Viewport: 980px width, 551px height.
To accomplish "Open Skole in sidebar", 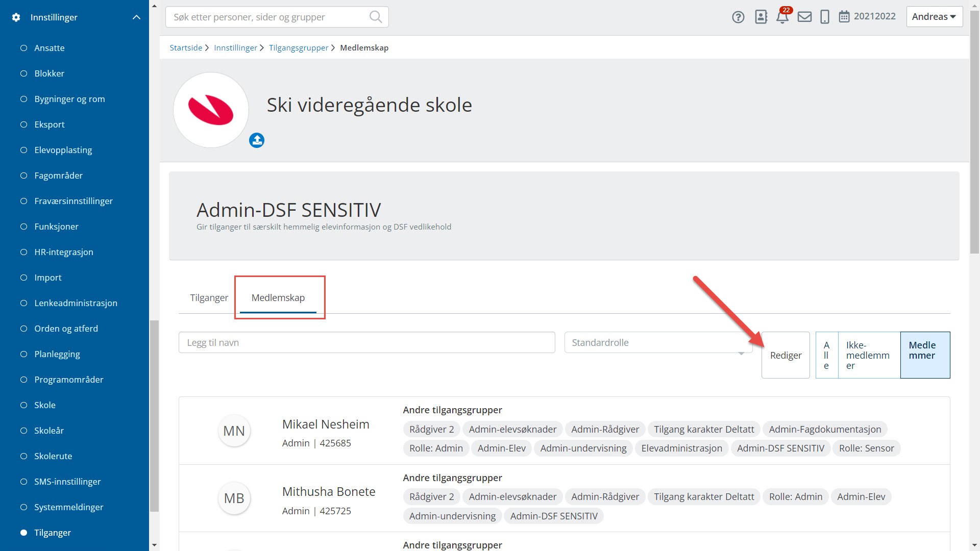I will [45, 405].
